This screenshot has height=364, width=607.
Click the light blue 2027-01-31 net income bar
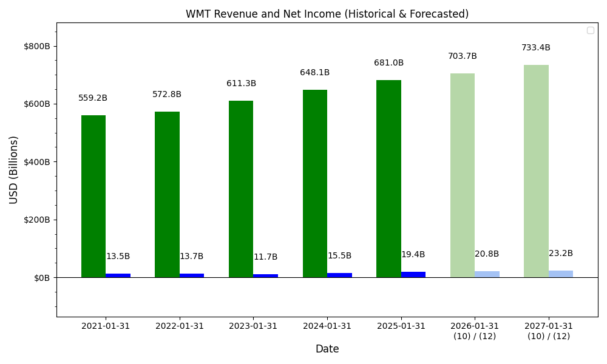point(560,274)
